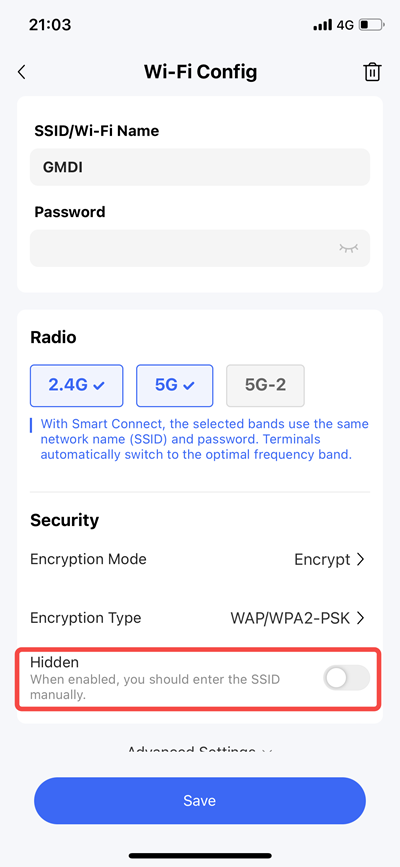Focus the Password input field
Screen dimensions: 400x867
(200, 248)
